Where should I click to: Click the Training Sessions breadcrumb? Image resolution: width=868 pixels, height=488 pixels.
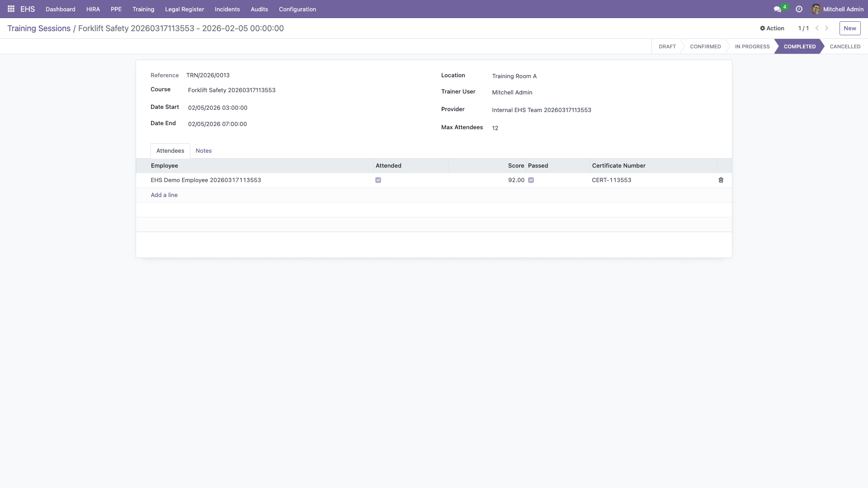pos(39,28)
